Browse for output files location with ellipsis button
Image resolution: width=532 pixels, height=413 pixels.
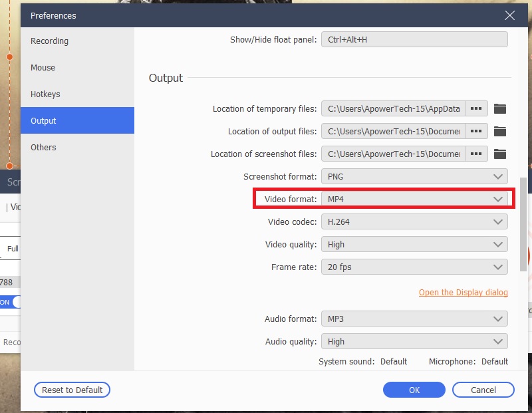pos(476,131)
